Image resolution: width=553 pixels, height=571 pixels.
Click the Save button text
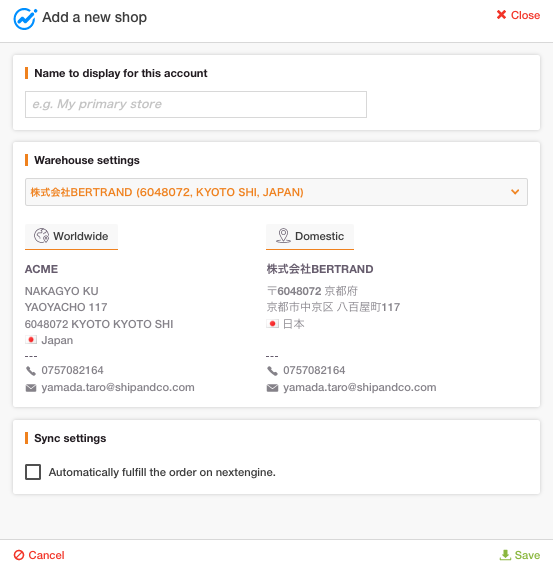pos(527,555)
